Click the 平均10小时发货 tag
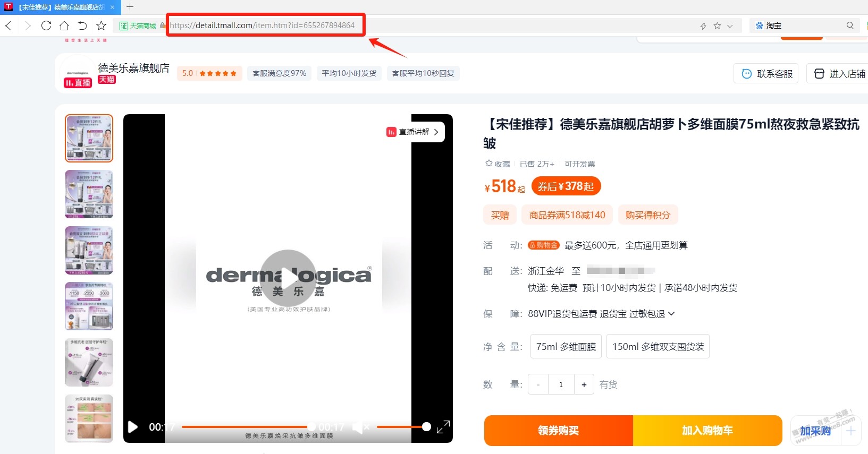Viewport: 868px width, 454px height. click(x=349, y=73)
